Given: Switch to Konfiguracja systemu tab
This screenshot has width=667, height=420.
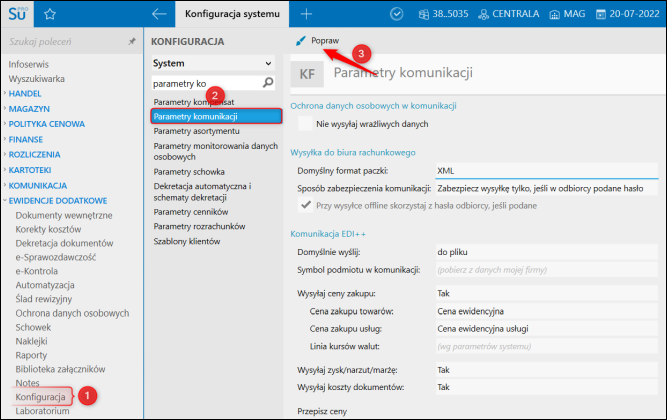Looking at the screenshot, I should [x=232, y=14].
